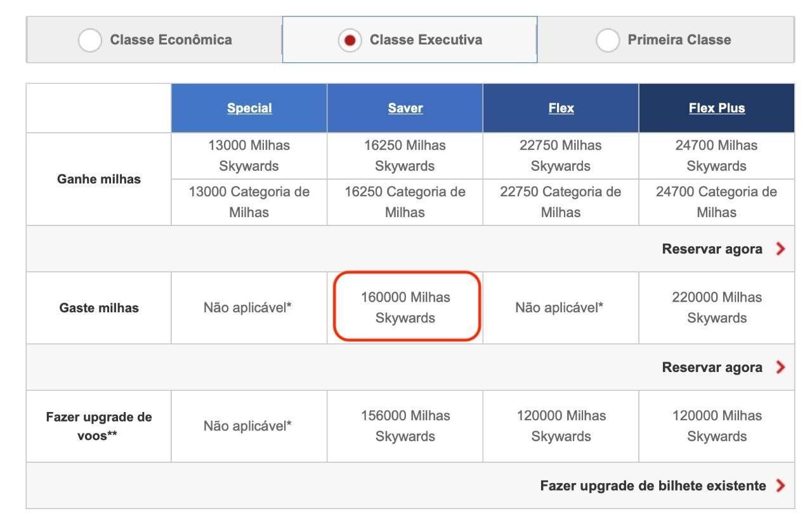Click the Gaste milhas row label
Image resolution: width=812 pixels, height=518 pixels.
[x=98, y=308]
